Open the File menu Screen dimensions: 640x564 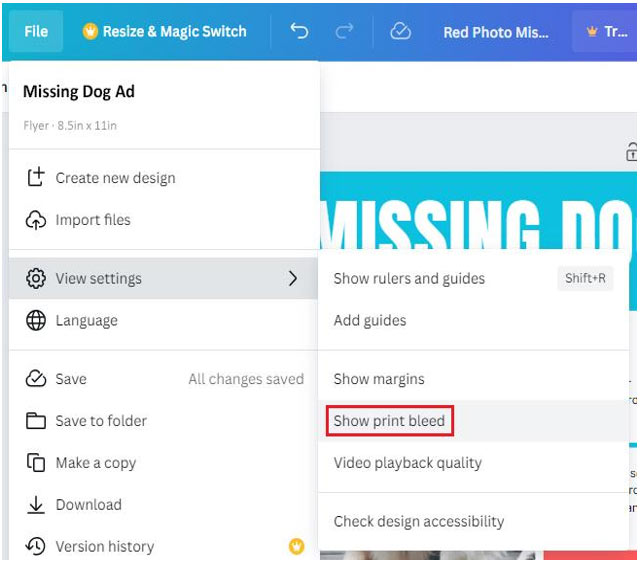click(36, 32)
